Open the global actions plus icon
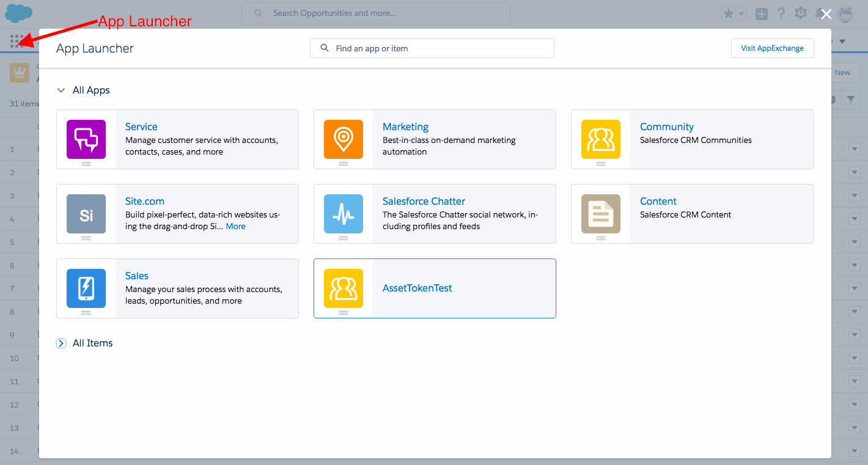Image resolution: width=868 pixels, height=465 pixels. [762, 13]
